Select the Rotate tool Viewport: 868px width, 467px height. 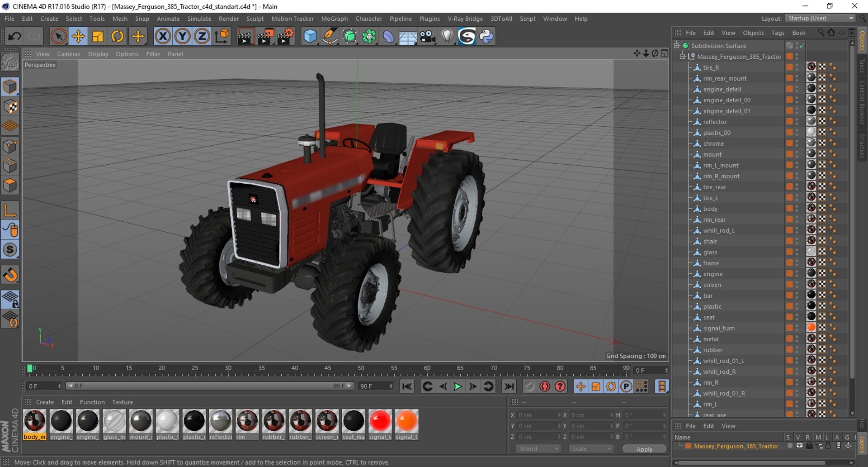118,36
